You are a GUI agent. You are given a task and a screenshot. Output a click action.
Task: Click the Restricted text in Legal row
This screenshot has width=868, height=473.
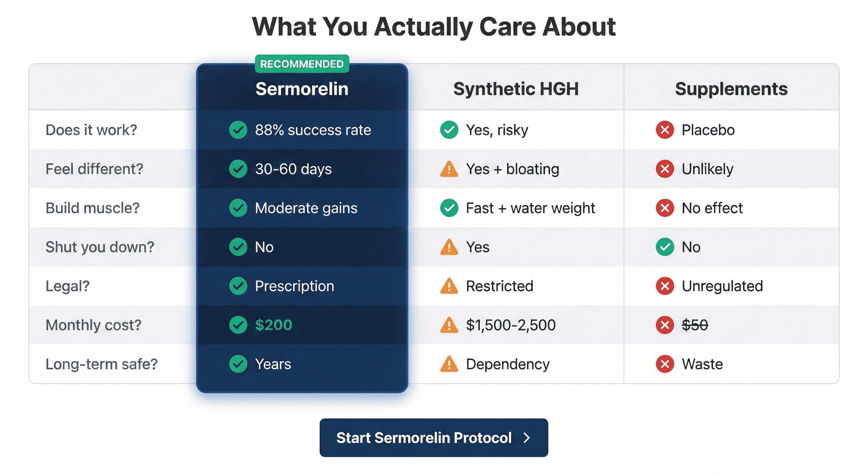pyautogui.click(x=500, y=286)
